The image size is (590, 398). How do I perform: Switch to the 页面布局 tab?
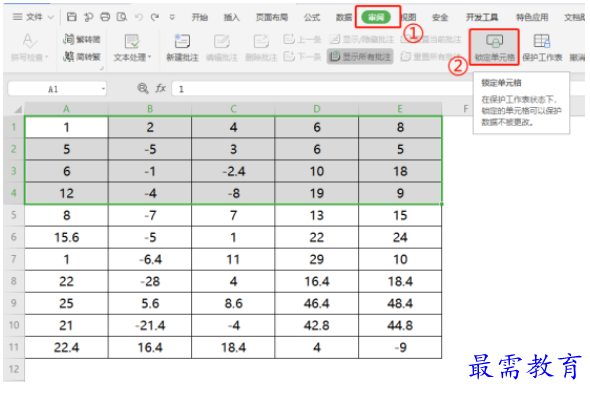pos(272,17)
